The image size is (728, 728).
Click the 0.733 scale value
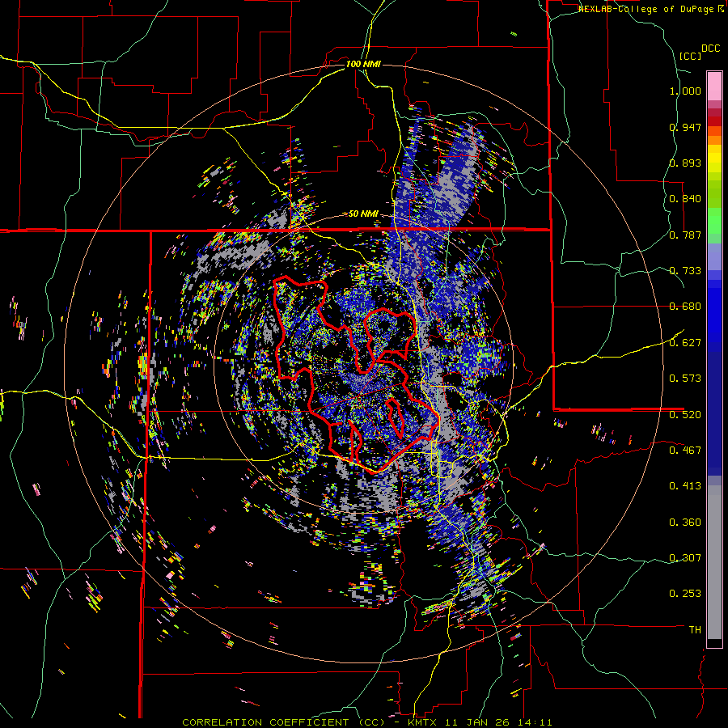(685, 271)
